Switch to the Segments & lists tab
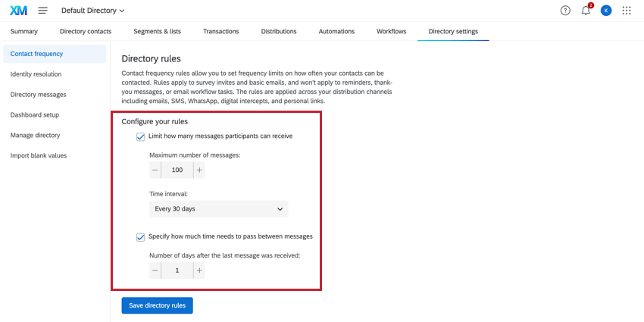The width and height of the screenshot is (644, 322). tap(157, 31)
